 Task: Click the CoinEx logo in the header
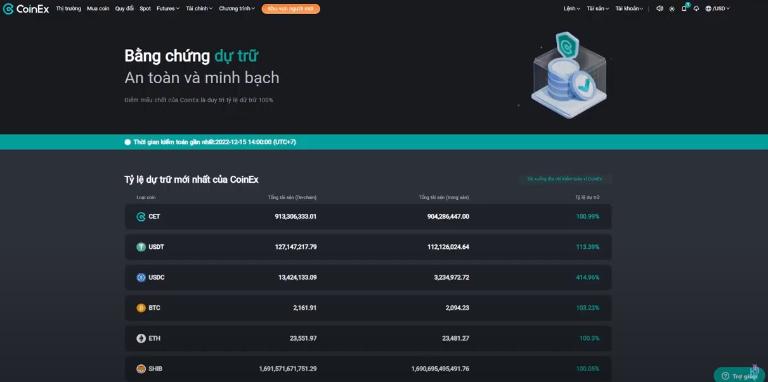26,9
